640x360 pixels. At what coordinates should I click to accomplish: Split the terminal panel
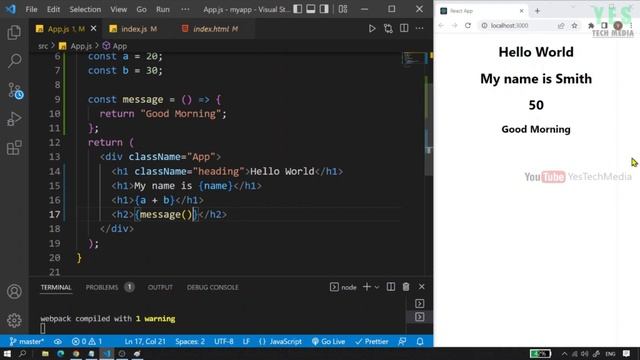[x=391, y=287]
